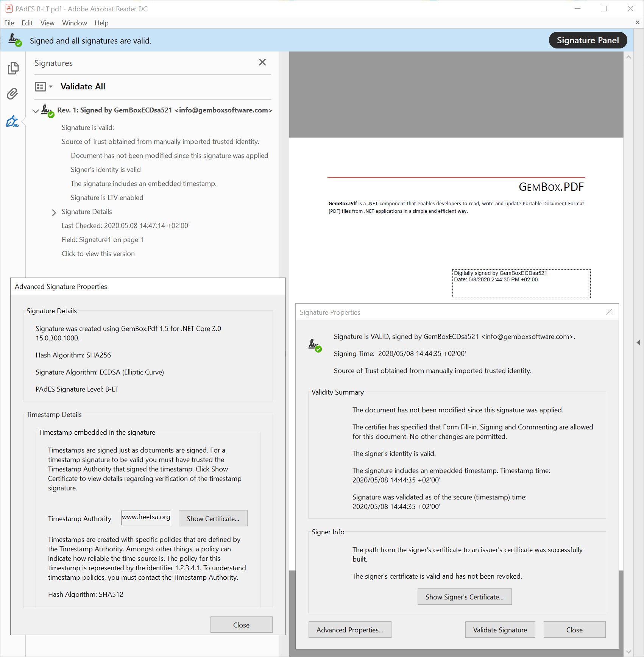
Task: Select the Signatures pen icon in sidebar
Action: [x=12, y=122]
